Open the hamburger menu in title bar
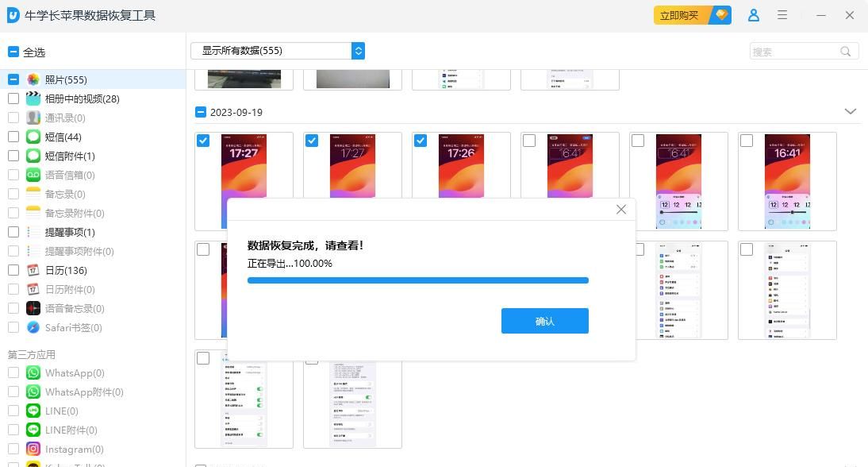868x467 pixels. tap(782, 15)
